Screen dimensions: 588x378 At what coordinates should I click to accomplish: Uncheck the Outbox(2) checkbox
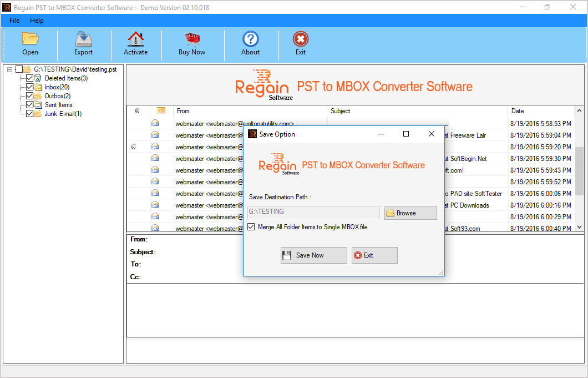[x=29, y=95]
